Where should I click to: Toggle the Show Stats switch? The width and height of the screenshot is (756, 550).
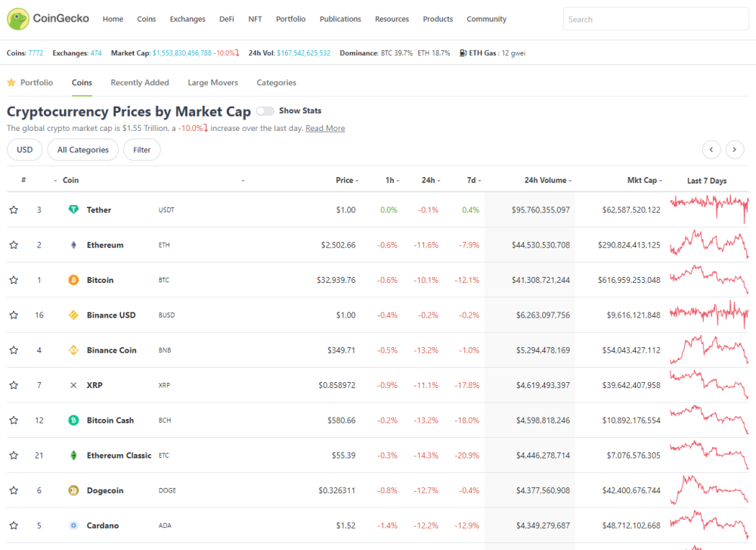point(265,111)
